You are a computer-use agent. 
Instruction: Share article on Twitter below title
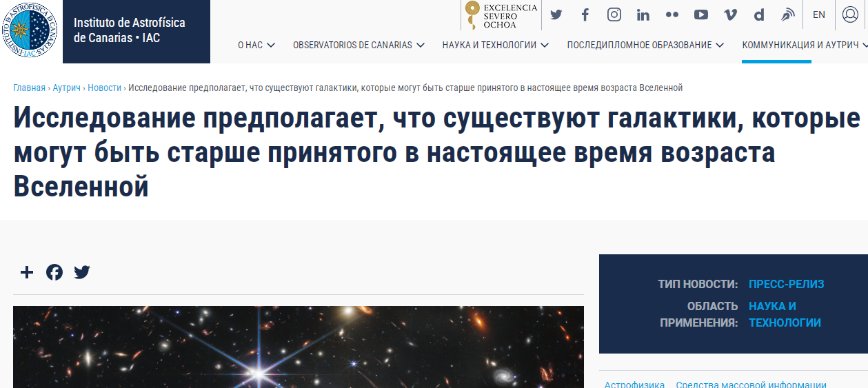[82, 272]
